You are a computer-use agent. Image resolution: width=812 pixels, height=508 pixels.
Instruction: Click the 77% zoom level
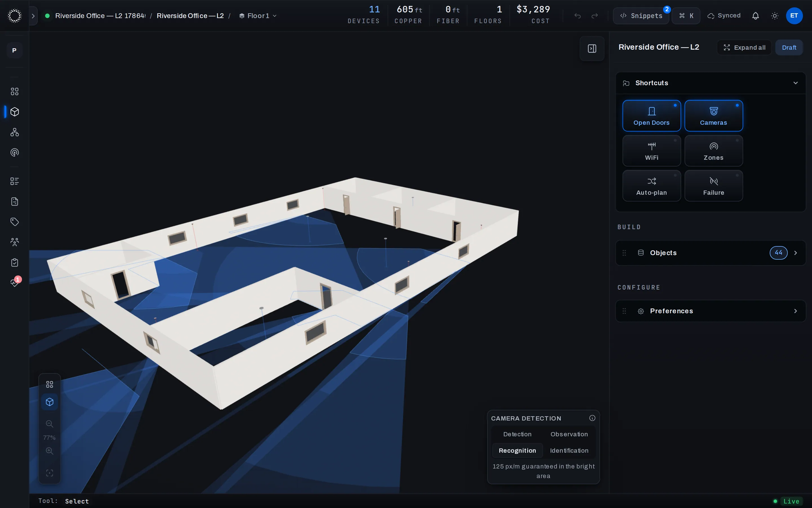[49, 437]
